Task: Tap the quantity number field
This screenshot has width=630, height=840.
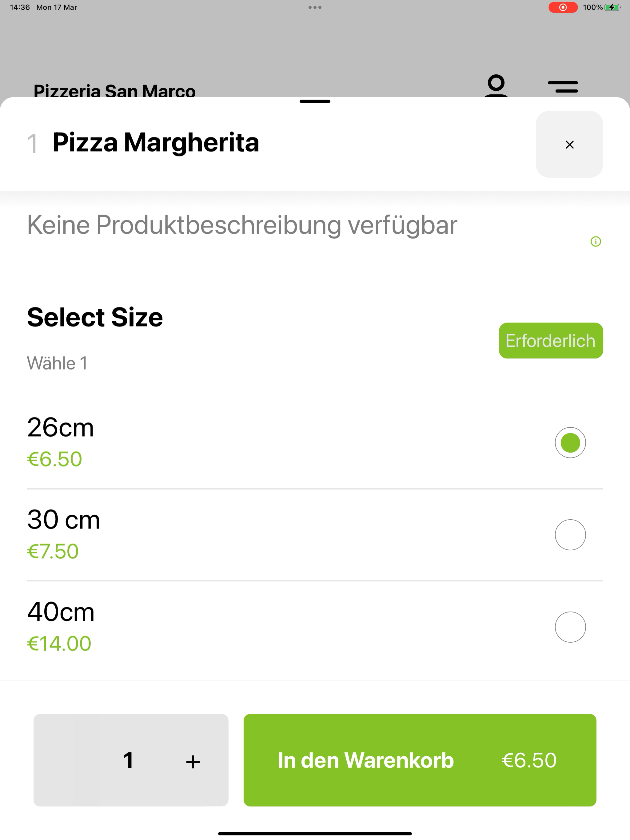Action: coord(129,760)
